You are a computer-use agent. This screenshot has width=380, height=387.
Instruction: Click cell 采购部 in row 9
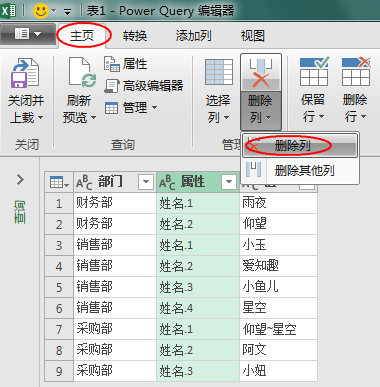coord(115,371)
